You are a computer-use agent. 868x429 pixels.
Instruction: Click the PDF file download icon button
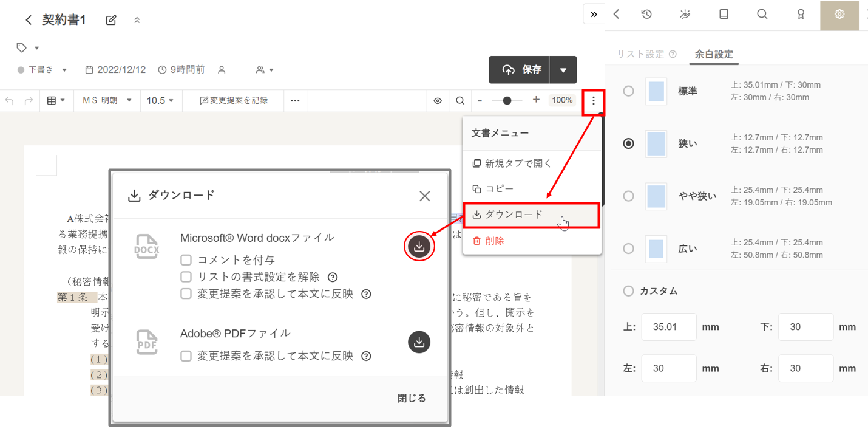coord(419,342)
